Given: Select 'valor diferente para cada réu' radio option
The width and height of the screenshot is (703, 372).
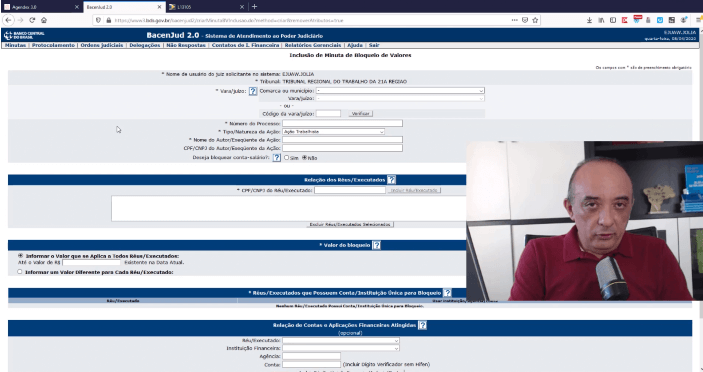Looking at the screenshot, I should (20, 272).
